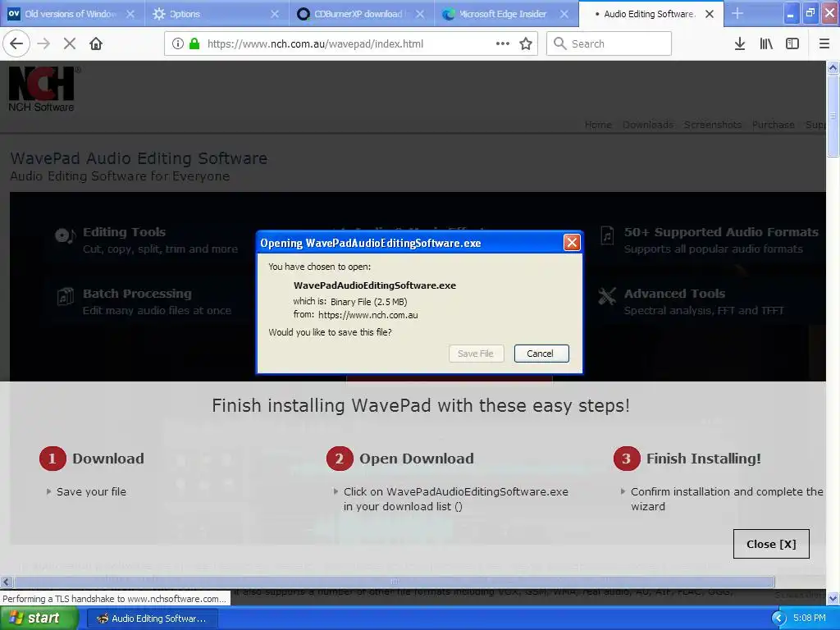Open the Home link in NCH navigation

click(598, 125)
